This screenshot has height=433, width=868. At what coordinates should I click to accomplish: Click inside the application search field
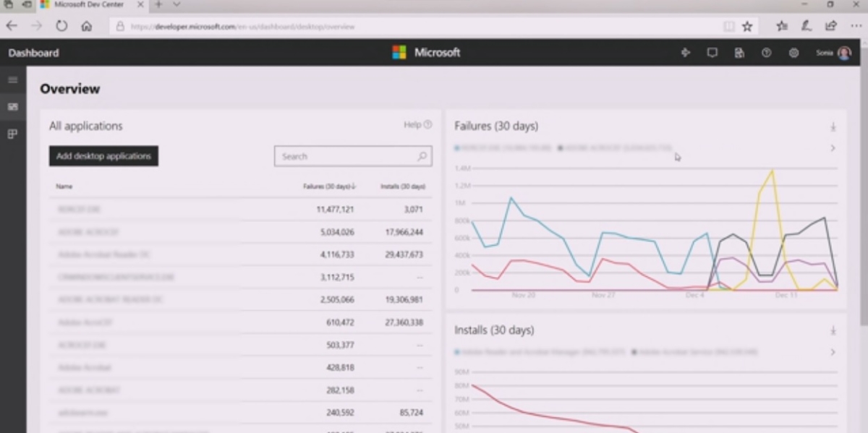click(x=347, y=155)
